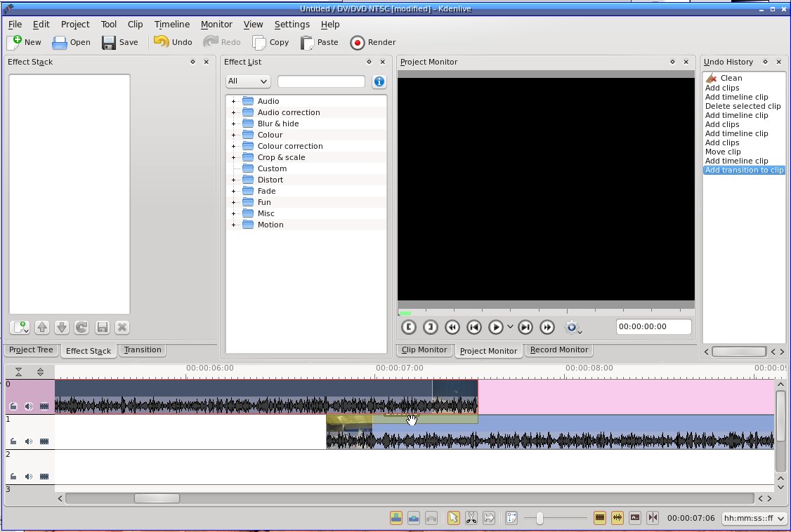Mute audio on track 0
Viewport: 791px width, 532px height.
click(x=29, y=406)
